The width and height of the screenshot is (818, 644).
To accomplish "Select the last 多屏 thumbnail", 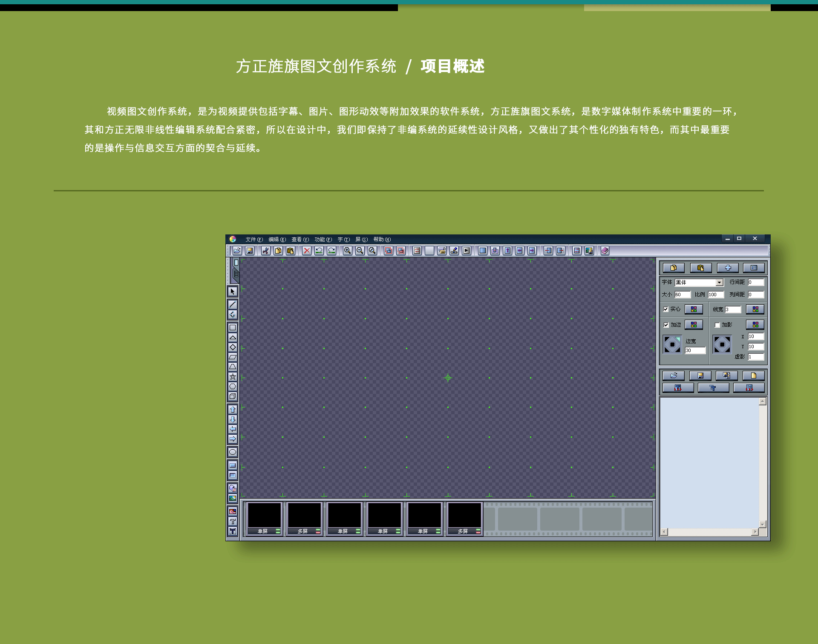I will [x=464, y=518].
